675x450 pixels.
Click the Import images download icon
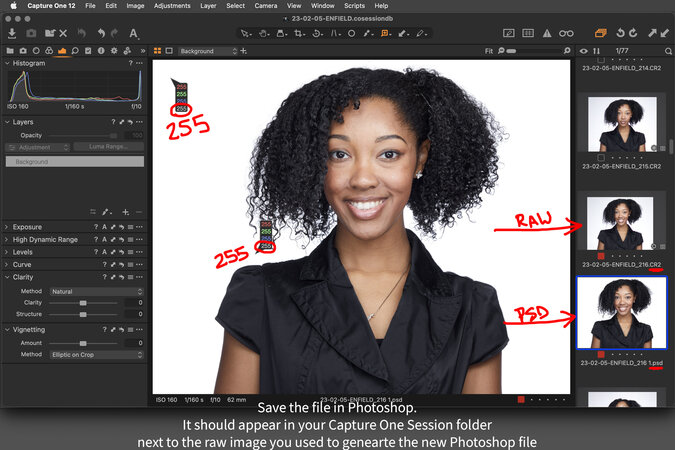(11, 33)
